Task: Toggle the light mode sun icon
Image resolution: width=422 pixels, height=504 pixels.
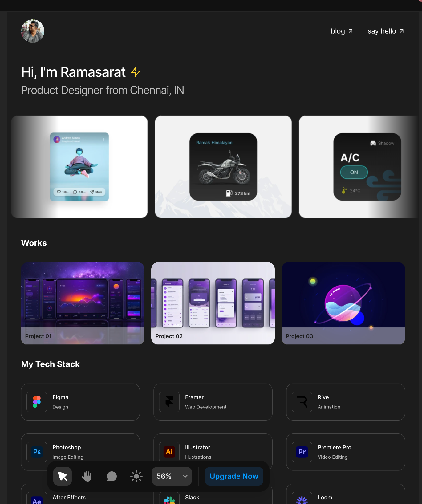Action: point(136,476)
